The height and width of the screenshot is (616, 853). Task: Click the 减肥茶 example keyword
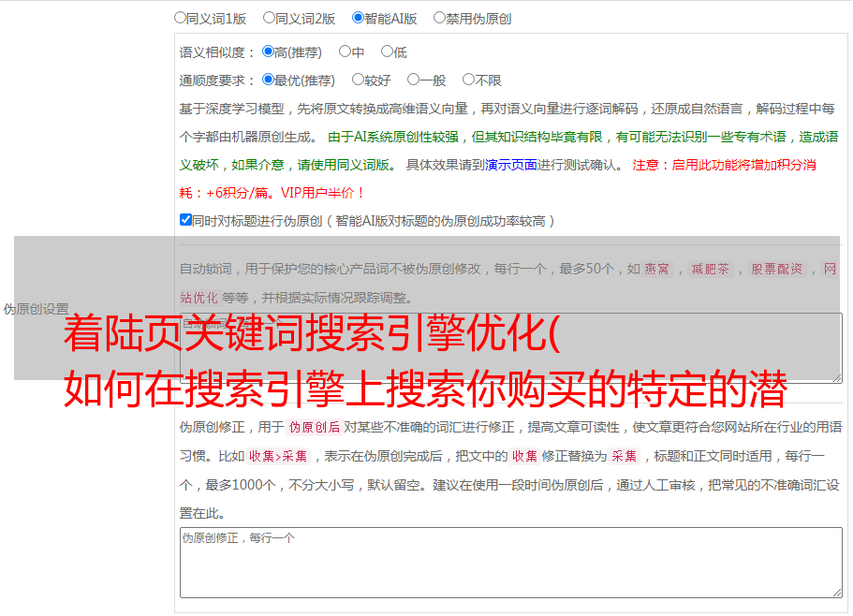(x=710, y=269)
